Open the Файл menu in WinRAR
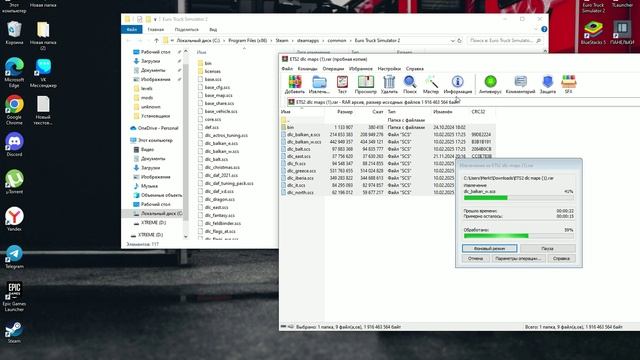 (287, 69)
